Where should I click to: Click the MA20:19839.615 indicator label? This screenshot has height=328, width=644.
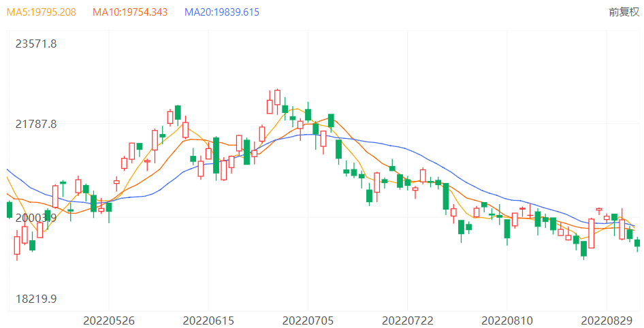tap(222, 12)
